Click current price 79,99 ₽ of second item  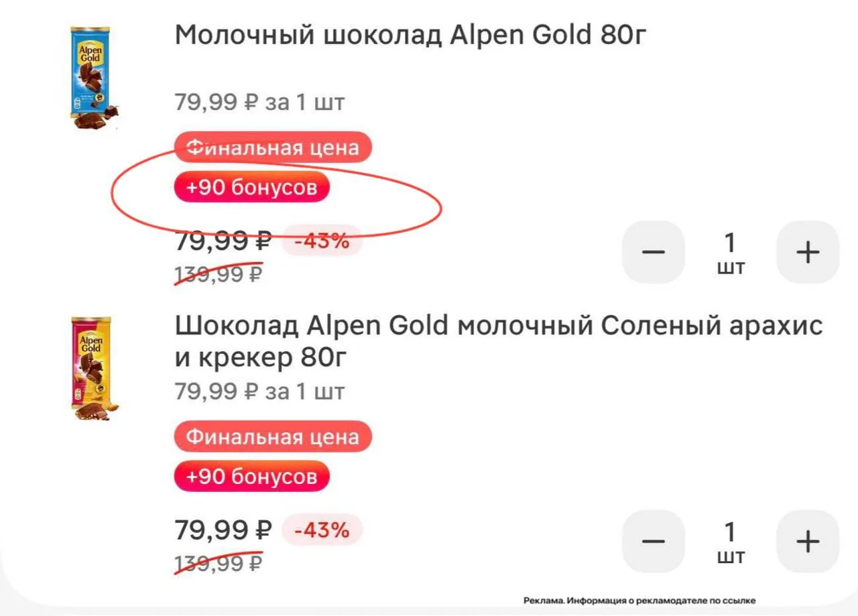pyautogui.click(x=223, y=530)
